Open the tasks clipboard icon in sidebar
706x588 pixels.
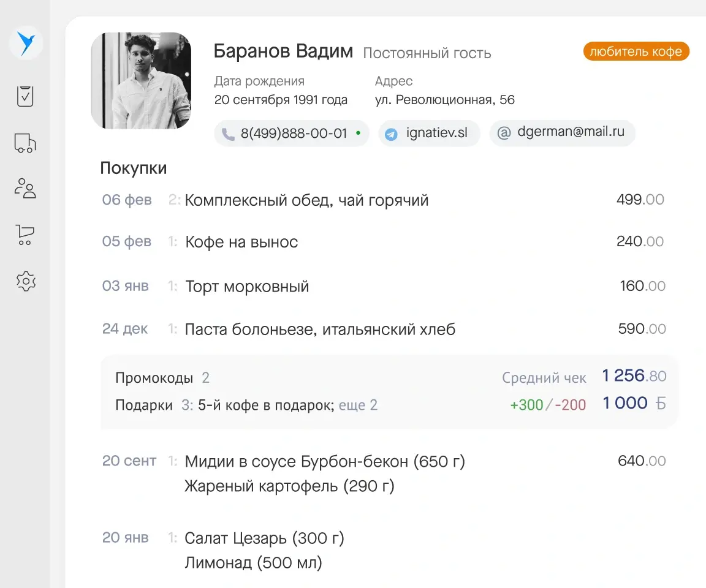tap(25, 96)
